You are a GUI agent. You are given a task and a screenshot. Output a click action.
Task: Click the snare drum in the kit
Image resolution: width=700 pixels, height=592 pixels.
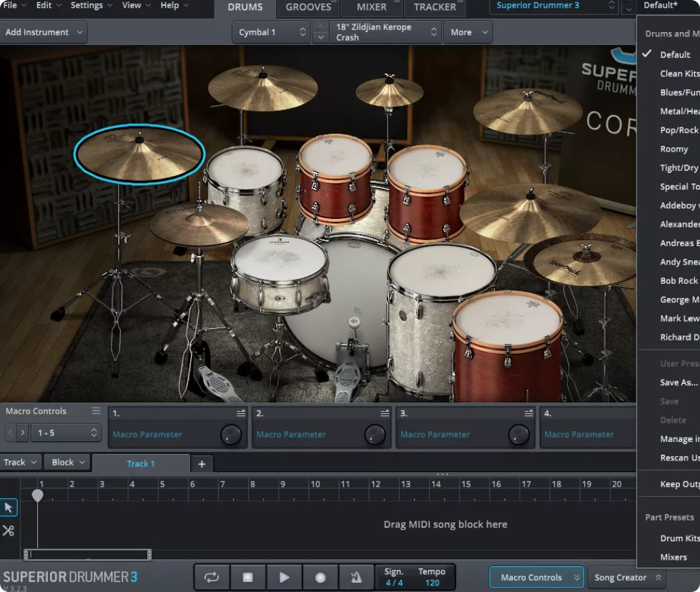280,273
